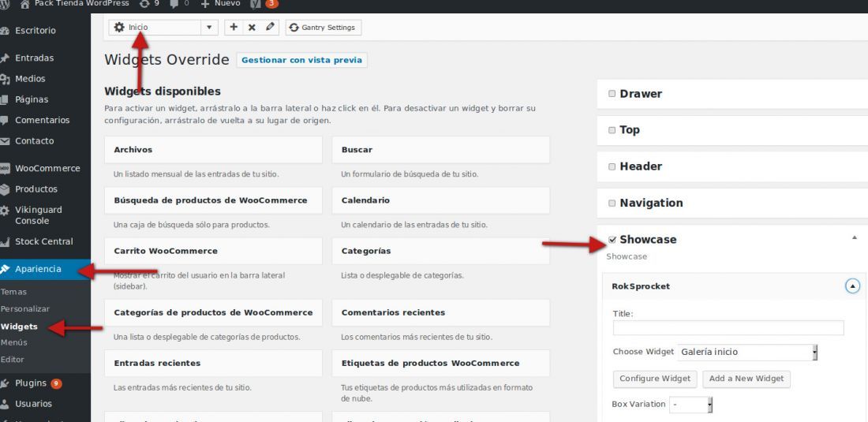Image resolution: width=868 pixels, height=422 pixels.
Task: Click the WooCommerce logo icon
Action: (5, 168)
